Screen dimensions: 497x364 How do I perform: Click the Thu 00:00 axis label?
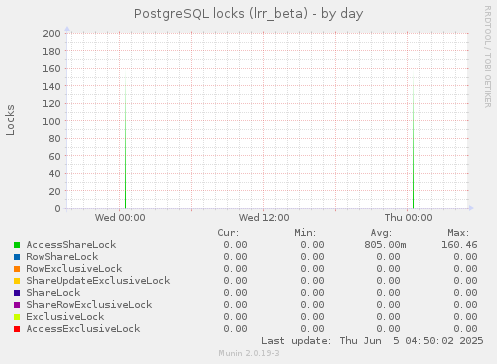pos(408,218)
